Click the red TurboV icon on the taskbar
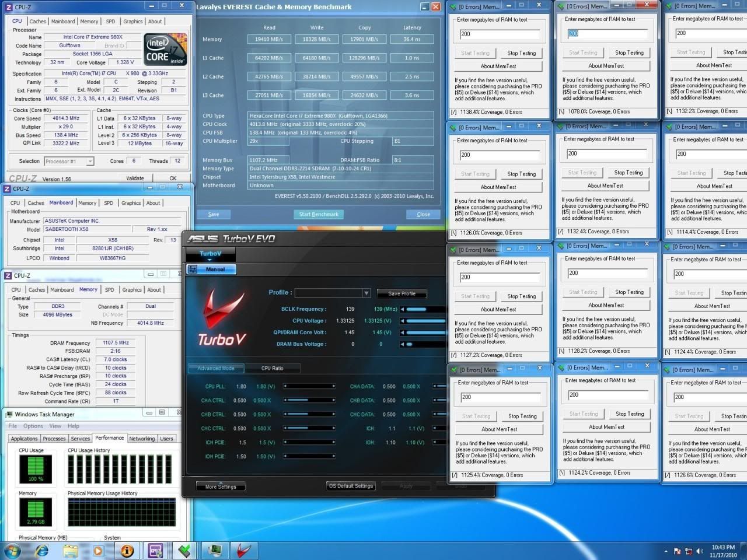The height and width of the screenshot is (560, 747). (x=244, y=550)
